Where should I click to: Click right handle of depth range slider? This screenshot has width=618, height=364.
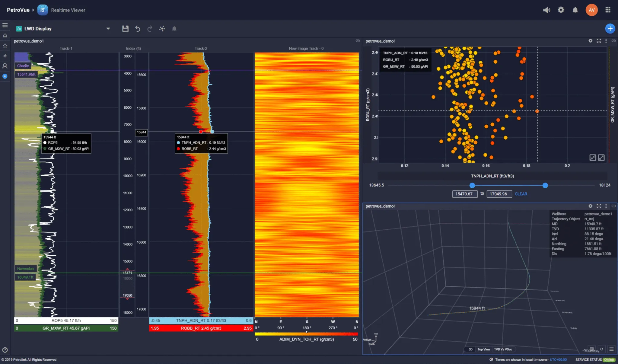point(545,185)
